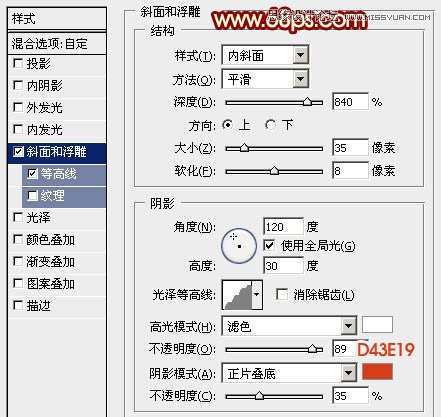Enable the 纹理 texture checkbox
The width and height of the screenshot is (441, 417).
click(x=32, y=196)
